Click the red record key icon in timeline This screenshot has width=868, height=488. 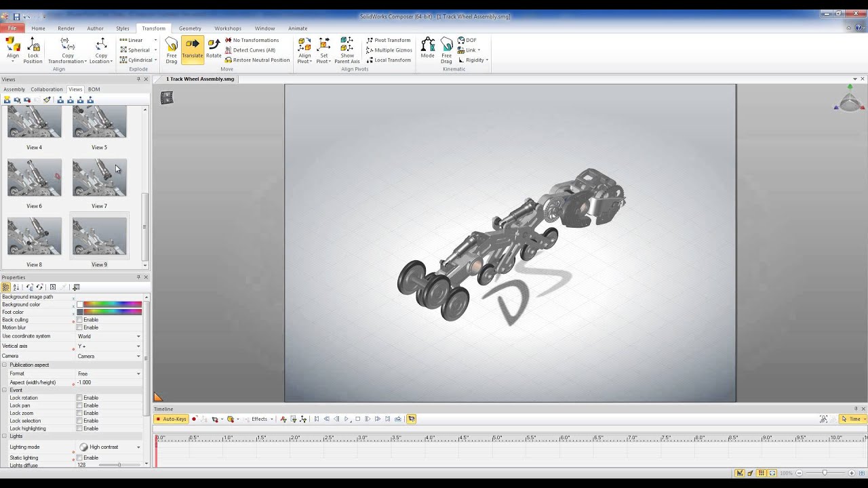[x=195, y=419]
